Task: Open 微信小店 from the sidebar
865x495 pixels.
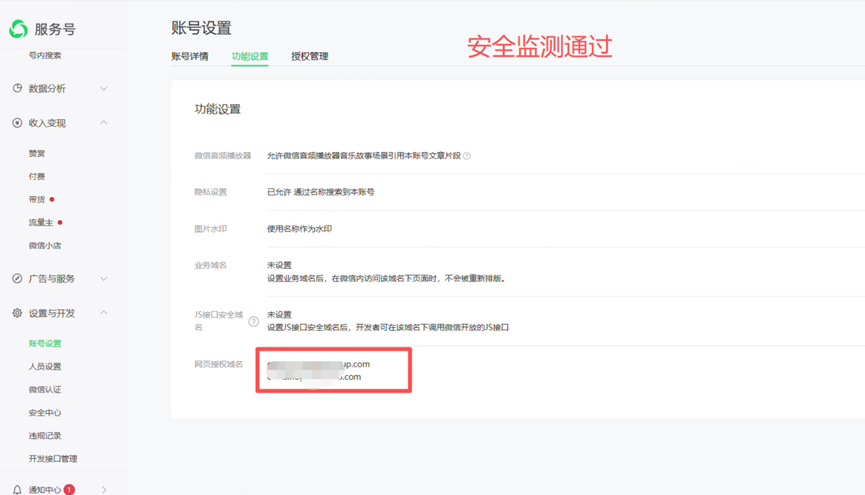Action: 45,246
